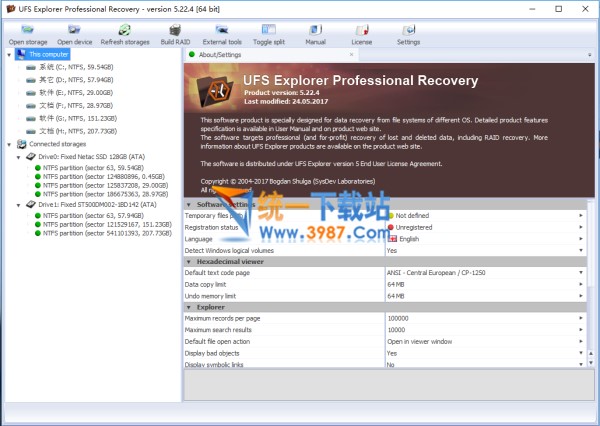This screenshot has height=426, width=600.
Task: Collapse the Hexadecimal viewer settings section
Action: [190, 261]
